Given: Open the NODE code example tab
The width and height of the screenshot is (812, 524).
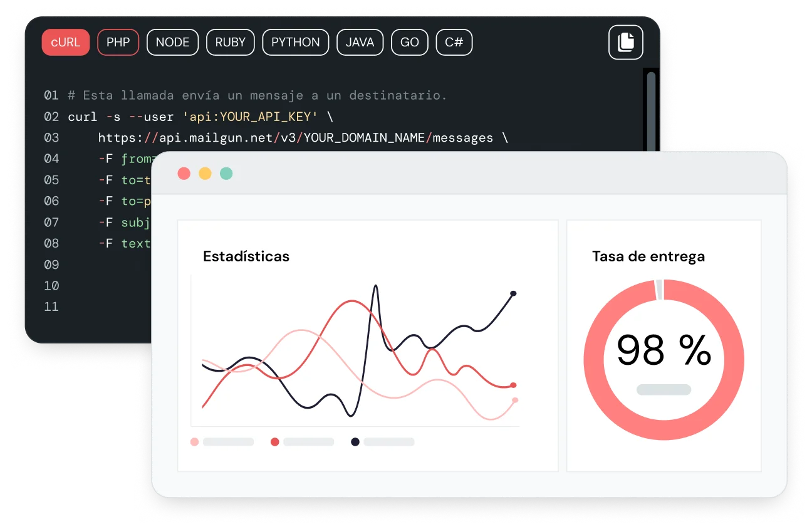Looking at the screenshot, I should tap(172, 42).
